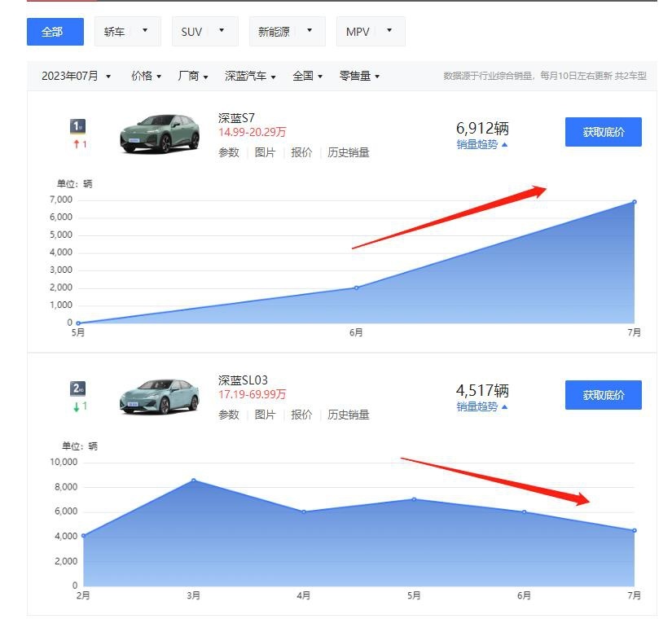Open the 深蓝SL03 model title link
The image size is (672, 619).
(x=243, y=380)
